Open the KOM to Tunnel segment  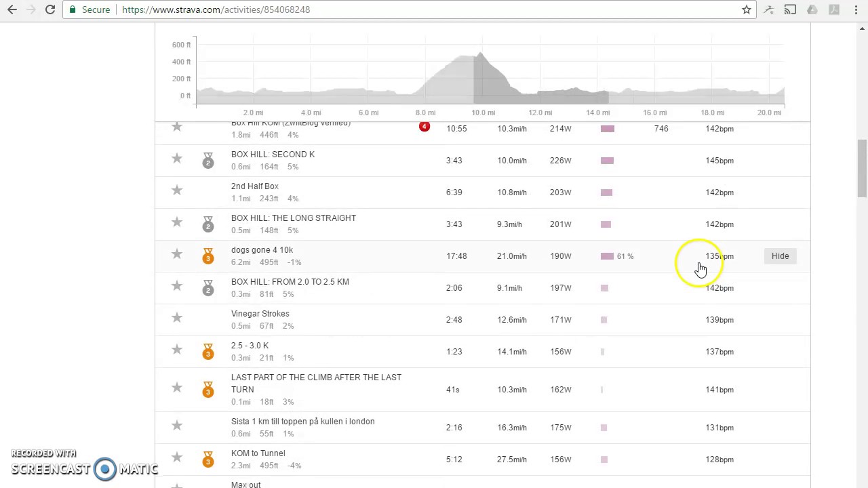click(x=258, y=453)
